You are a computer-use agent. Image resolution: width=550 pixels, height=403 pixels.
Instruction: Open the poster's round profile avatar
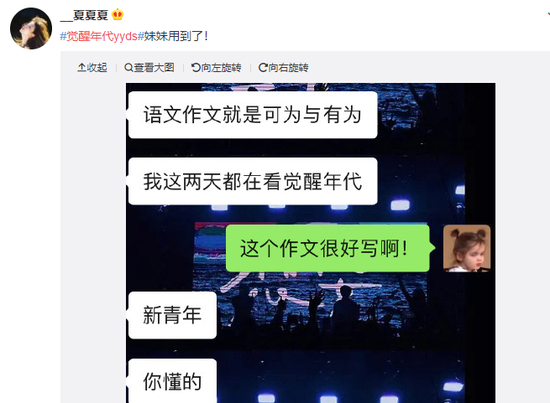31,28
